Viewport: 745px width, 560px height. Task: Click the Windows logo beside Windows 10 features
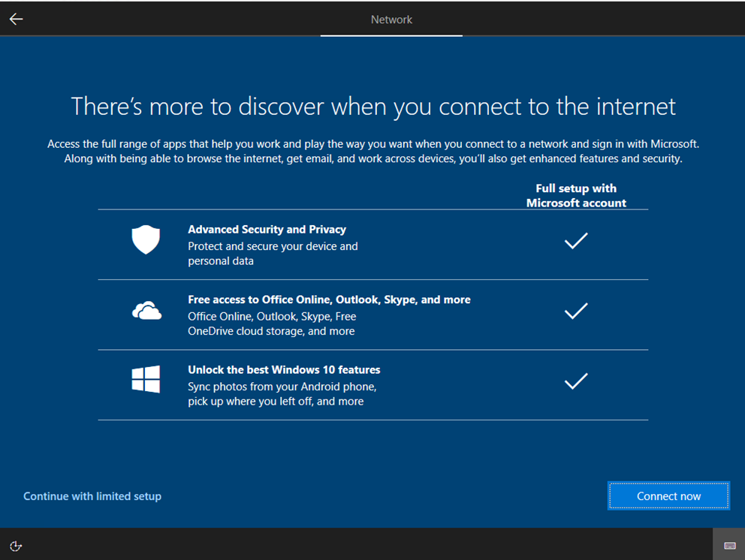[145, 380]
